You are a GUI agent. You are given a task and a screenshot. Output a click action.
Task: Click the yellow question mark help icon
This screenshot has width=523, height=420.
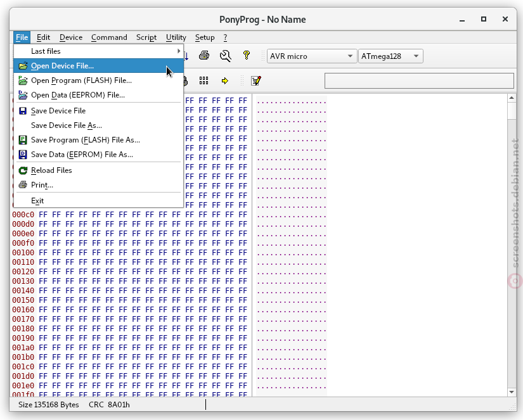247,55
